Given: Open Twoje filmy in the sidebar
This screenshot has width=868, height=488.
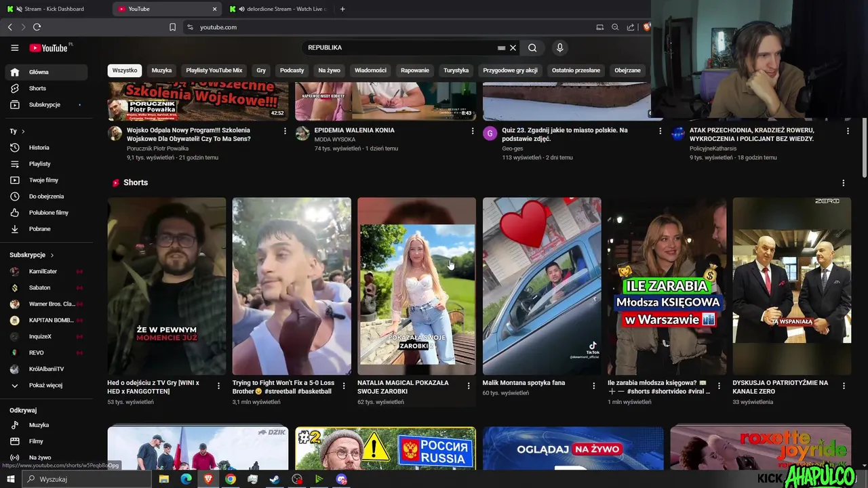Looking at the screenshot, I should (46, 180).
